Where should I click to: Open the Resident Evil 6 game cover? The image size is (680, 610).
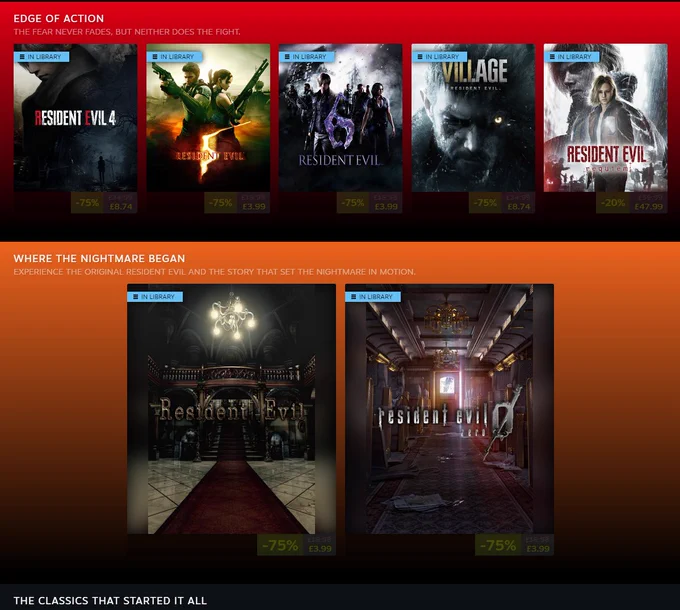click(x=340, y=117)
